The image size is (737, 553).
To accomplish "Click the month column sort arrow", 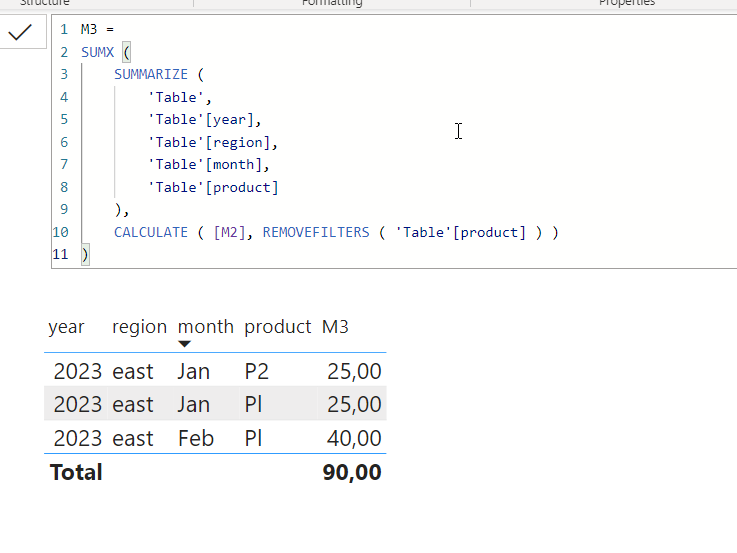I will [185, 344].
